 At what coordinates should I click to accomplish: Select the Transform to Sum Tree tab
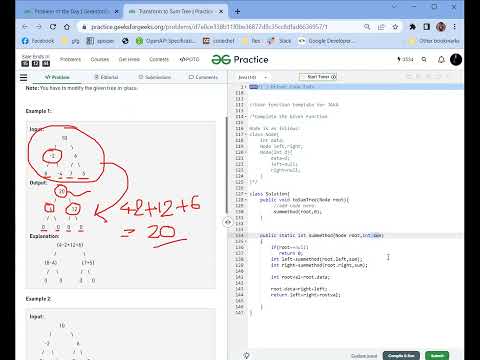point(176,12)
